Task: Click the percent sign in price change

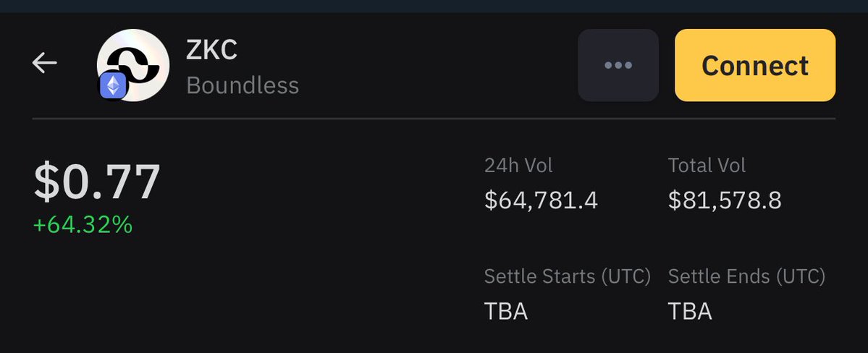Action: coord(124,225)
